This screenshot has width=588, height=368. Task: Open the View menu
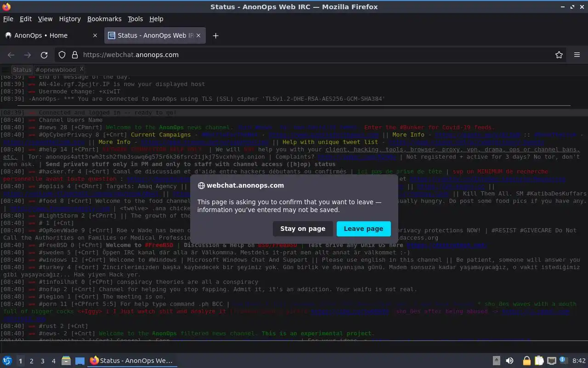[x=45, y=19]
